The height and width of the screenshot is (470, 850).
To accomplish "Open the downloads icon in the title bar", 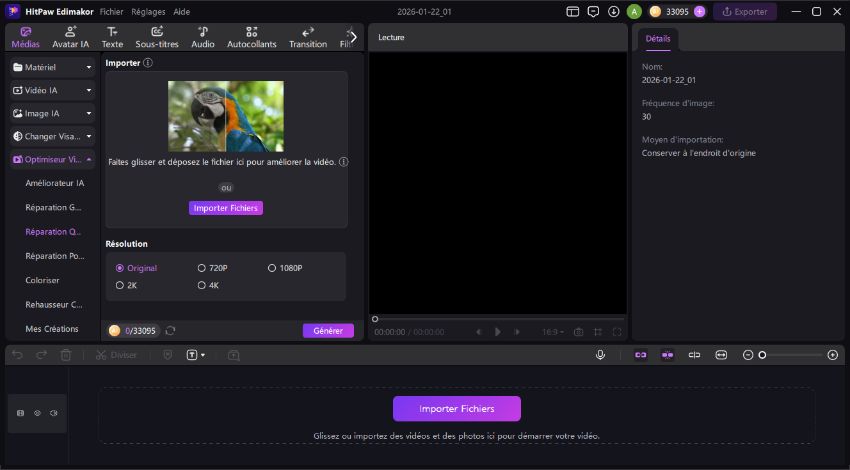I will (614, 11).
